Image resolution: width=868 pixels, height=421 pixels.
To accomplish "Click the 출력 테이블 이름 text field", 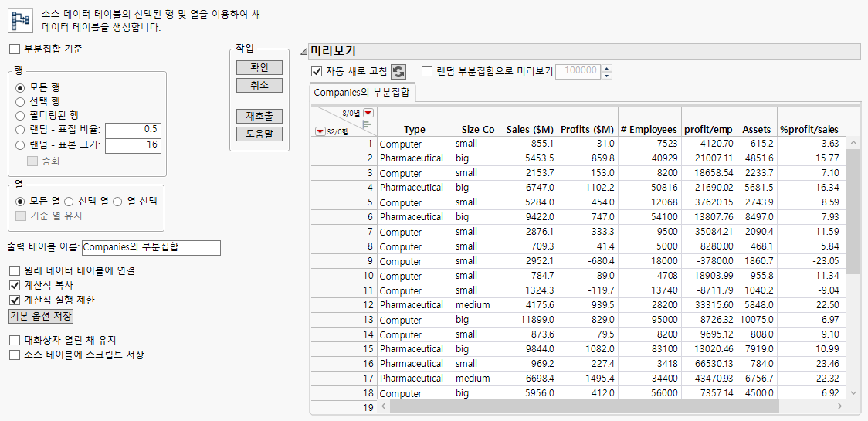I will (x=151, y=247).
